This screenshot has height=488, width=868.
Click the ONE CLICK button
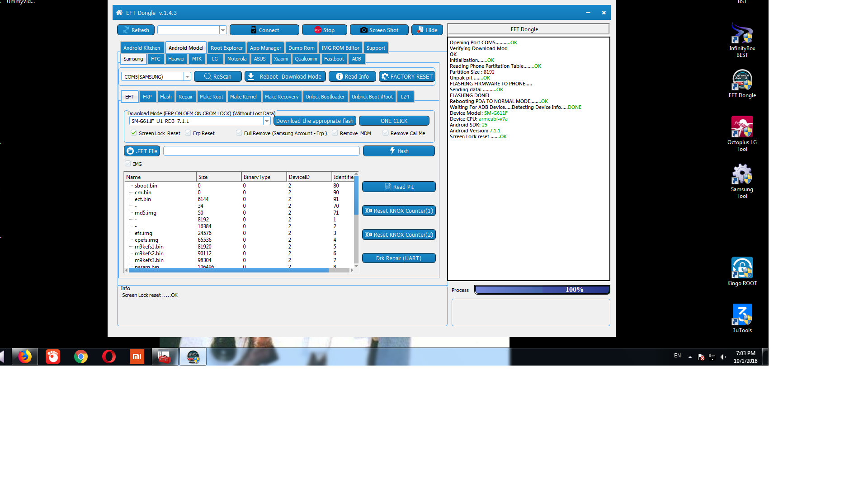[394, 121]
